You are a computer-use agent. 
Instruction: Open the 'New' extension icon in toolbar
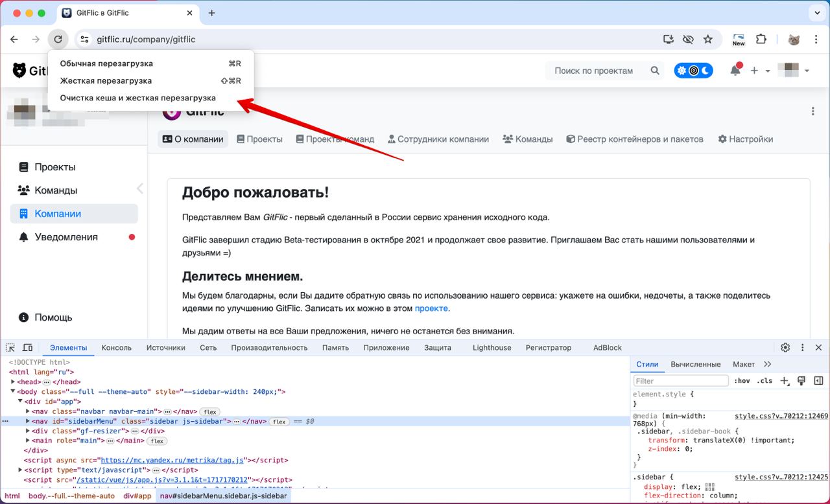click(739, 40)
